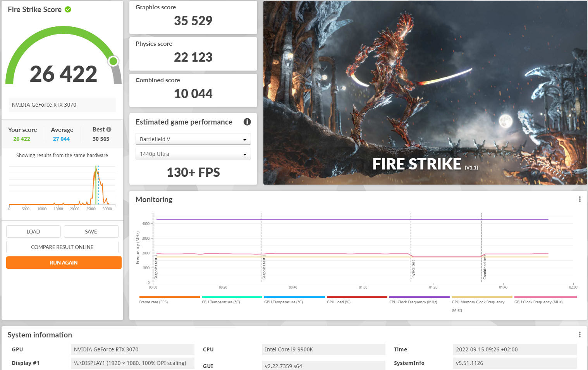This screenshot has width=588, height=370.
Task: Click the main score 26 422
Action: pos(64,74)
